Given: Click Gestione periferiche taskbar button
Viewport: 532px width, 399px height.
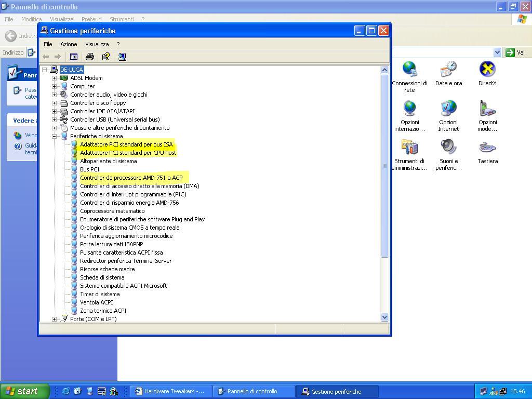Looking at the screenshot, I should coord(337,391).
